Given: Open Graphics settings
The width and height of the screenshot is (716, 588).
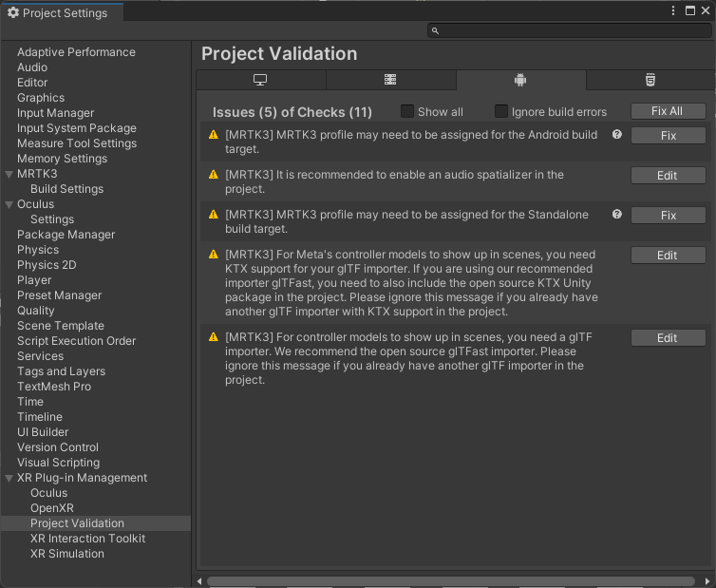Looking at the screenshot, I should [41, 98].
